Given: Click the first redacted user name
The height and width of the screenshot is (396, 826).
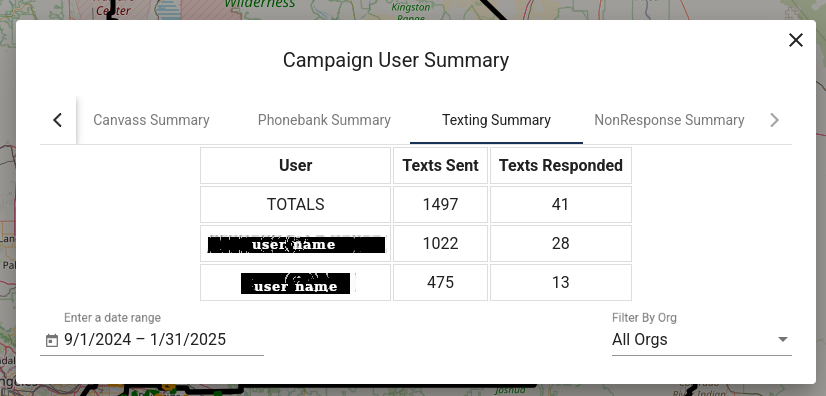Looking at the screenshot, I should [x=296, y=244].
